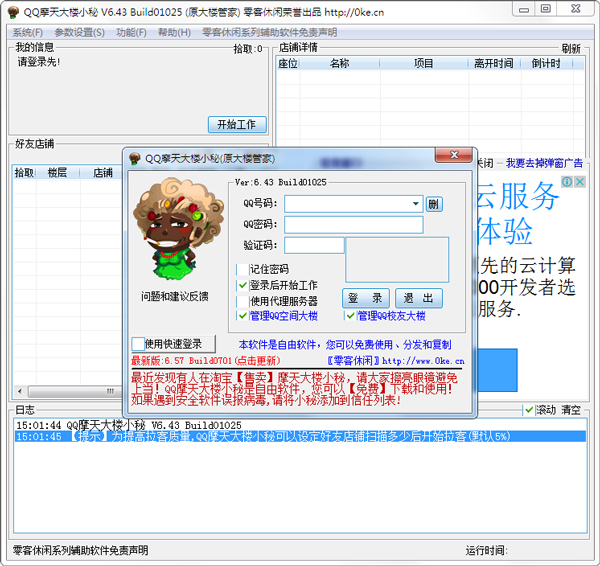The image size is (600, 566).
Task: Click the ad info icon in advertisement
Action: pyautogui.click(x=567, y=182)
